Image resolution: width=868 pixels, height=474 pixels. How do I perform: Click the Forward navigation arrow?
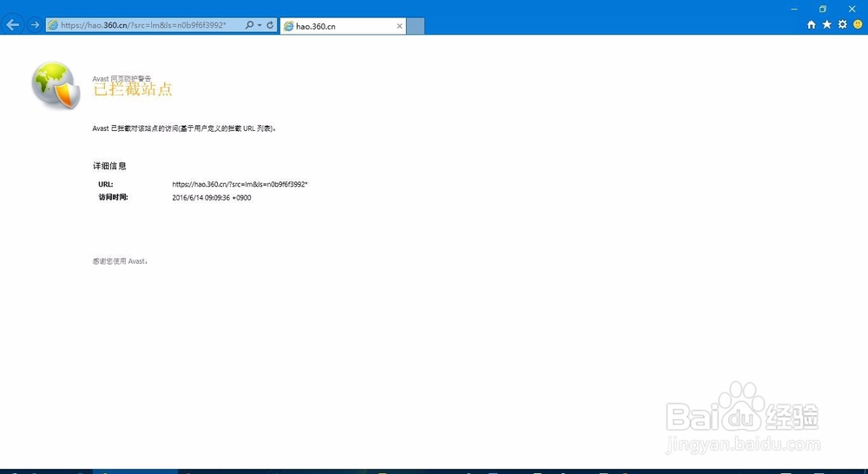[35, 25]
